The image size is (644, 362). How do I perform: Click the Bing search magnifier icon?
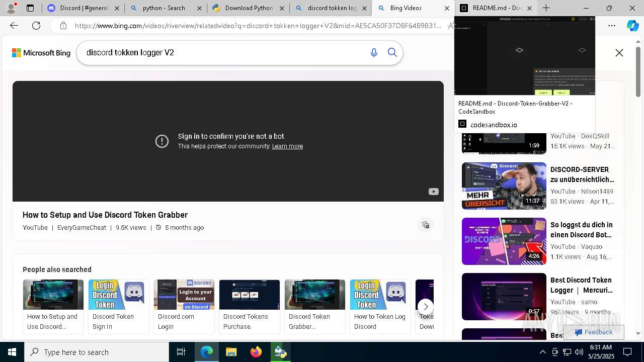click(x=392, y=53)
